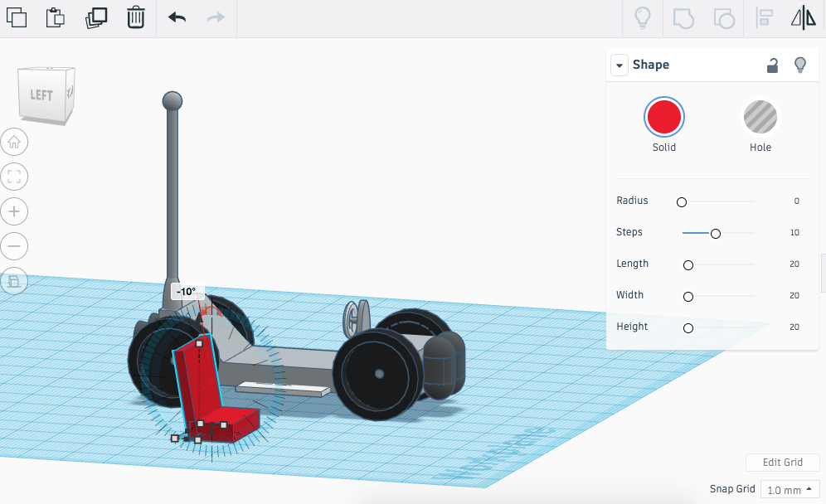Click the -10° rotation angle label
The image size is (826, 504).
187,291
